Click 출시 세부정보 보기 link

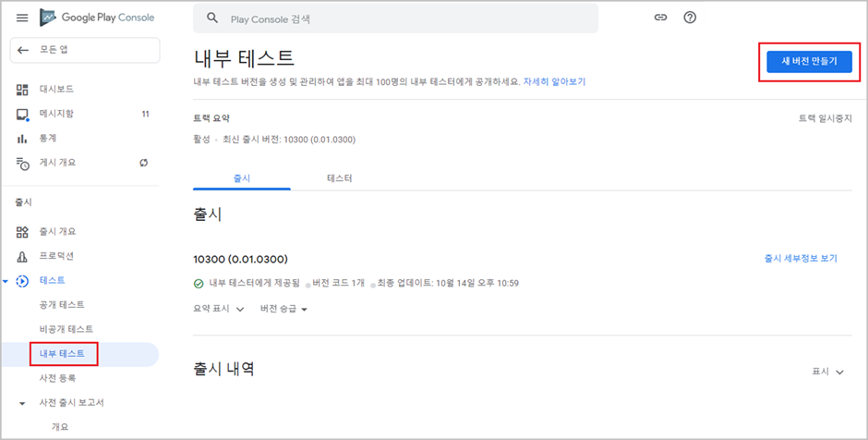801,259
